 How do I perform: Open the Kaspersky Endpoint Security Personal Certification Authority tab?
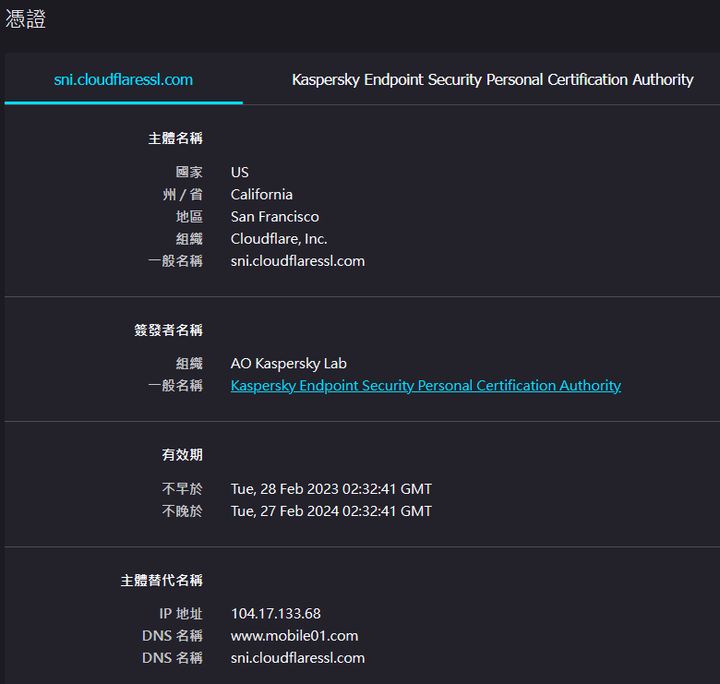pos(492,79)
